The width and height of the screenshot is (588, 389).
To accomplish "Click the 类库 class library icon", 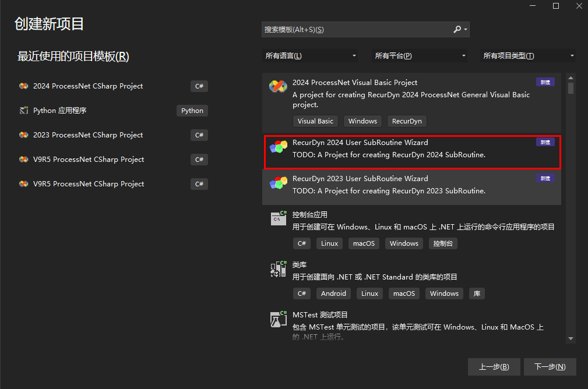I will (x=278, y=268).
